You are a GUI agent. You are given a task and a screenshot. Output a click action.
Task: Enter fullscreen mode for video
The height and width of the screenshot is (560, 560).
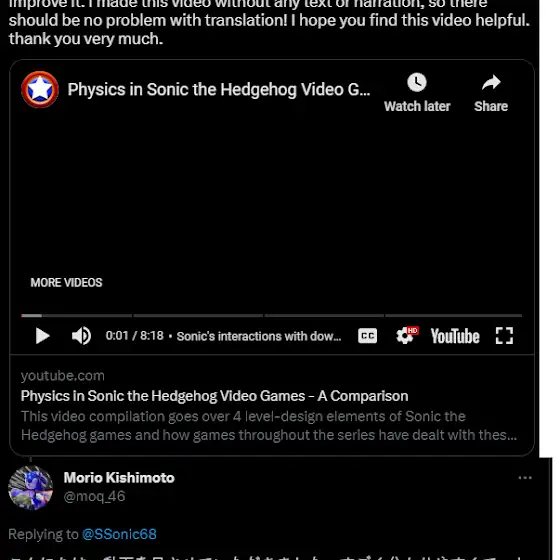tap(504, 336)
